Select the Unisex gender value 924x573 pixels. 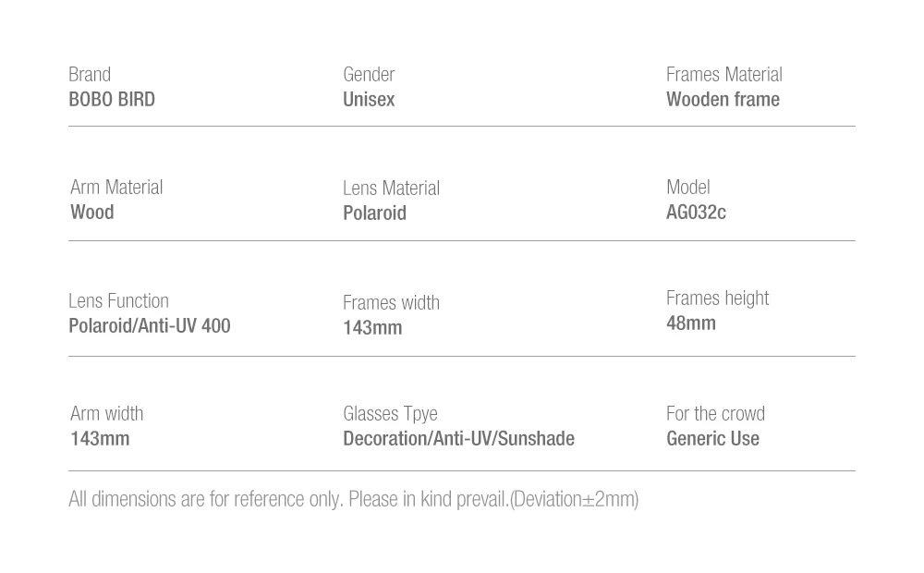click(369, 99)
